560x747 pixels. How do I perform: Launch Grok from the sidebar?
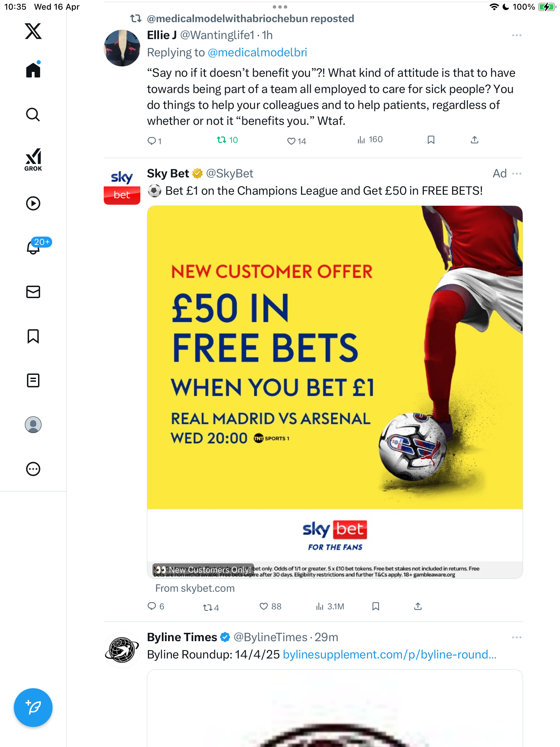pos(33,159)
